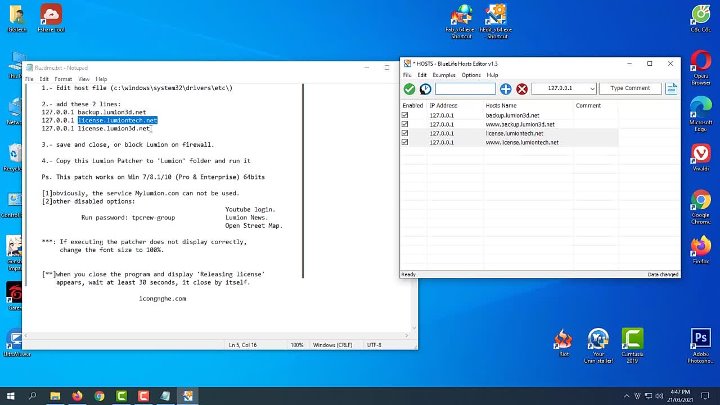
Task: Click the green Camtasia taskbar icon
Action: (x=121, y=396)
